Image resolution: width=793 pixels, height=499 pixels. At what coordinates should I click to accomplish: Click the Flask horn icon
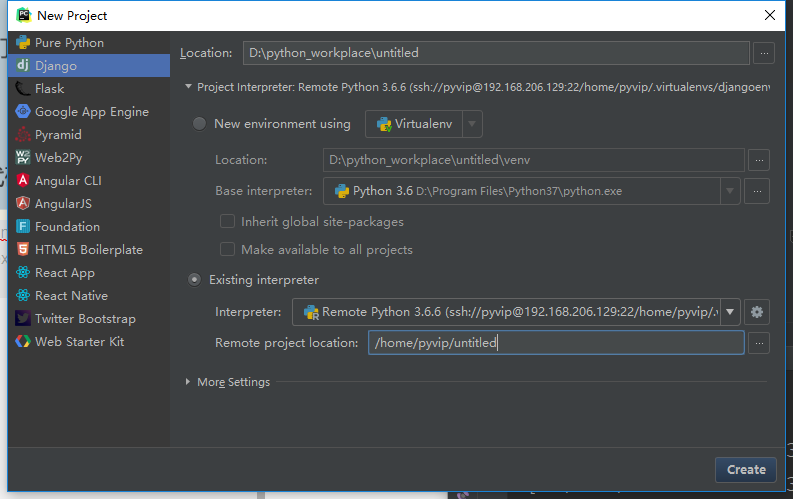click(x=23, y=88)
